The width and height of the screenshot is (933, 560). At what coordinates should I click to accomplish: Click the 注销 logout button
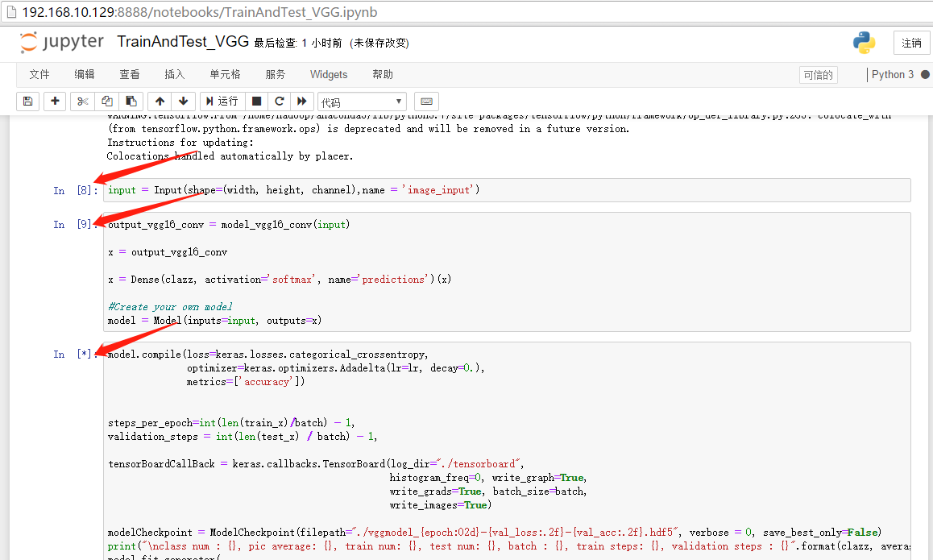click(911, 43)
